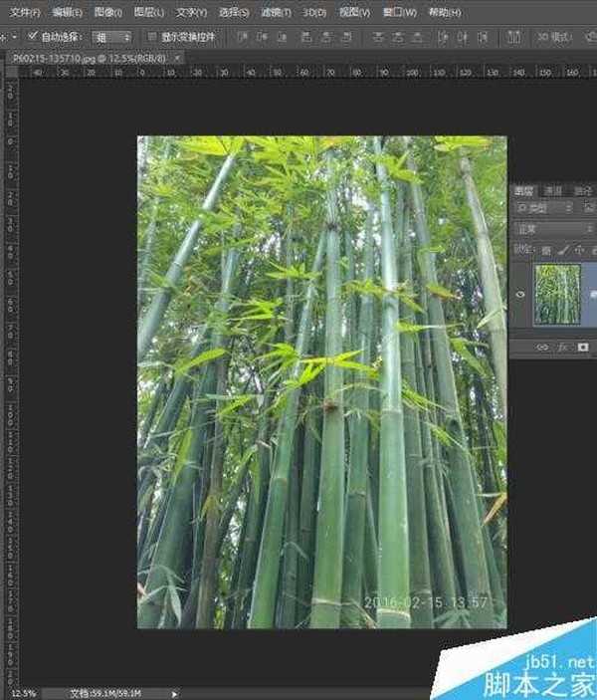This screenshot has height=700, width=597.
Task: Hide the layer using the eye icon
Action: coord(519,294)
